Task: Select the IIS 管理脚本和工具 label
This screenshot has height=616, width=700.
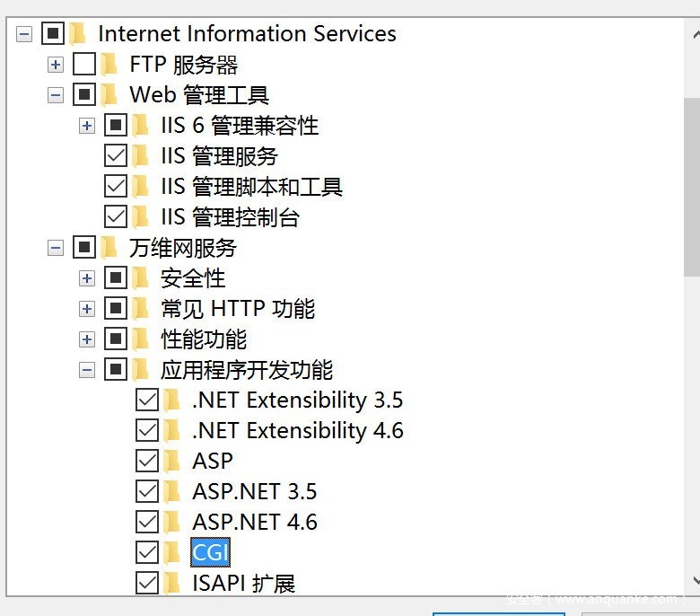Action: [251, 187]
